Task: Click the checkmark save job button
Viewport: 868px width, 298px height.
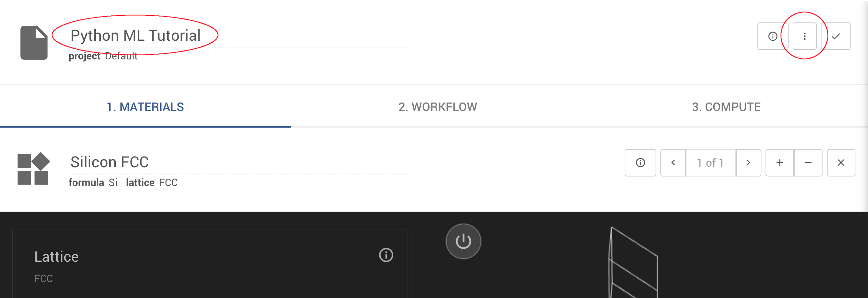Action: tap(836, 36)
